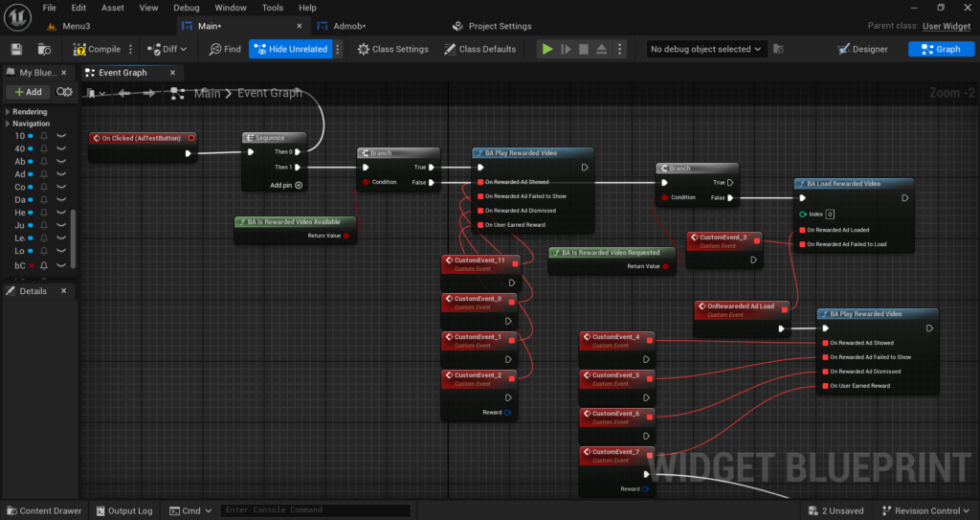This screenshot has width=980, height=520.
Task: Click the Enter Console Command field
Action: (x=315, y=510)
